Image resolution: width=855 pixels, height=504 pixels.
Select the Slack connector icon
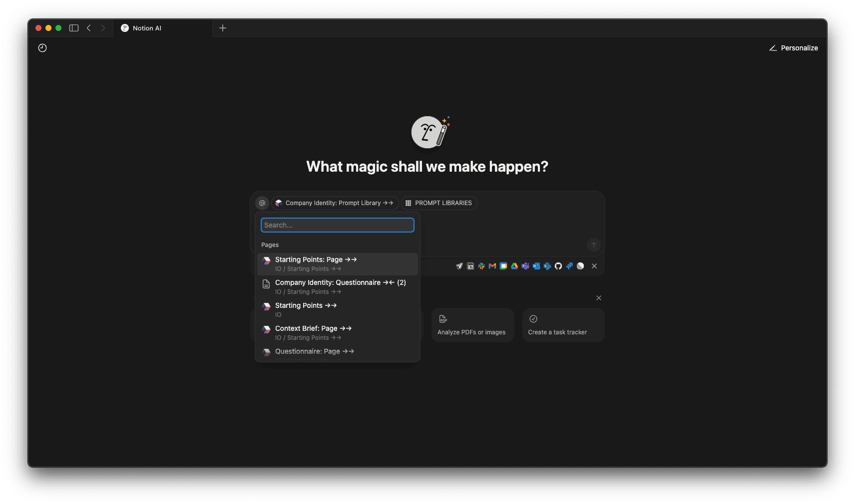pos(481,266)
